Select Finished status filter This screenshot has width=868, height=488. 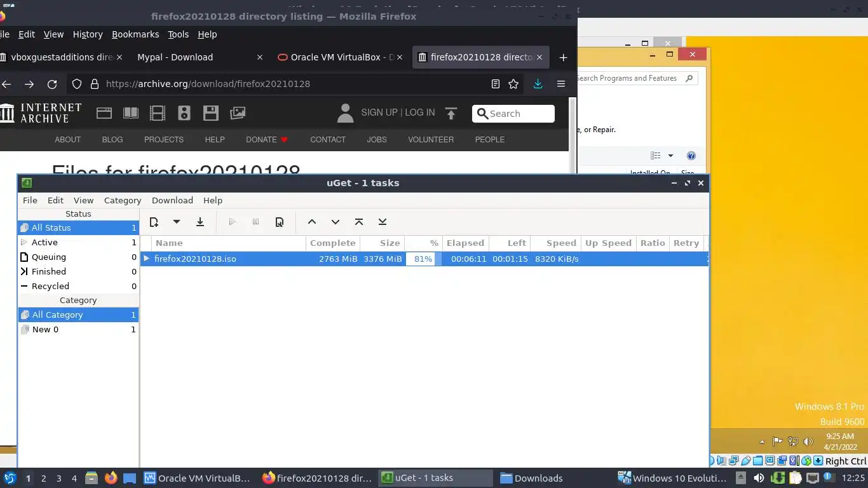(x=78, y=271)
